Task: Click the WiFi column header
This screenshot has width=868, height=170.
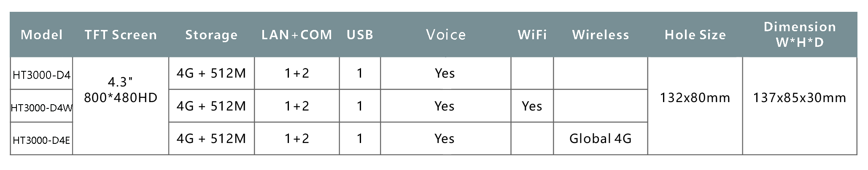Action: coord(532,35)
